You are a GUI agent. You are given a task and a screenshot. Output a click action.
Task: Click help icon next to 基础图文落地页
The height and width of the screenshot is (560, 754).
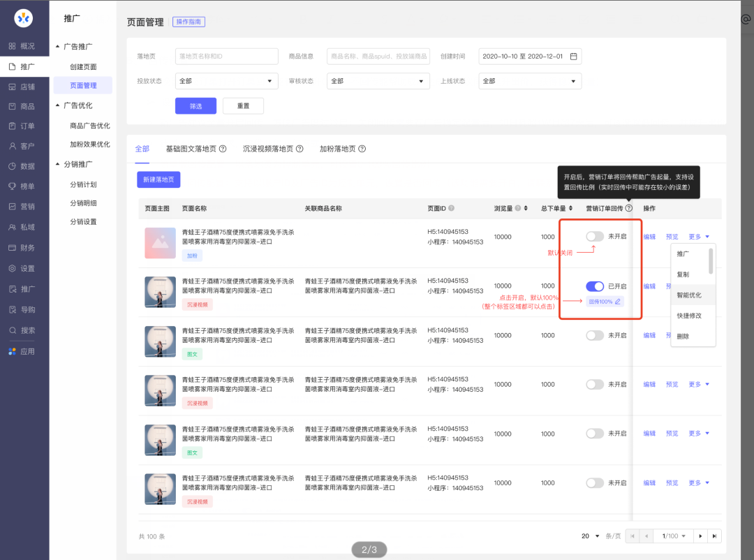tap(223, 149)
